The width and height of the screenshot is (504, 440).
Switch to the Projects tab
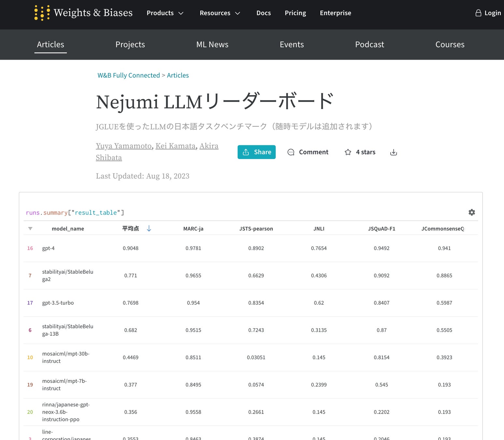130,45
